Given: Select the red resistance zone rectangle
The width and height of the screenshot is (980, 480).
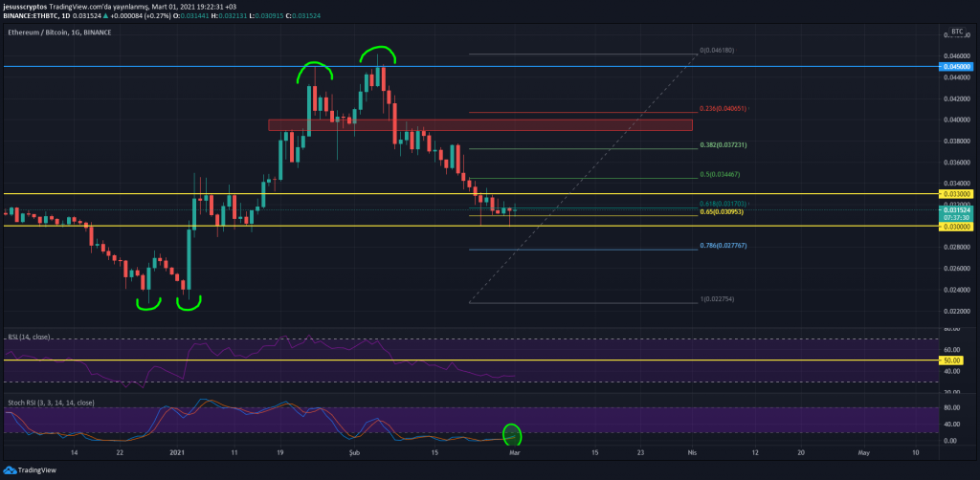Looking at the screenshot, I should click(x=479, y=125).
